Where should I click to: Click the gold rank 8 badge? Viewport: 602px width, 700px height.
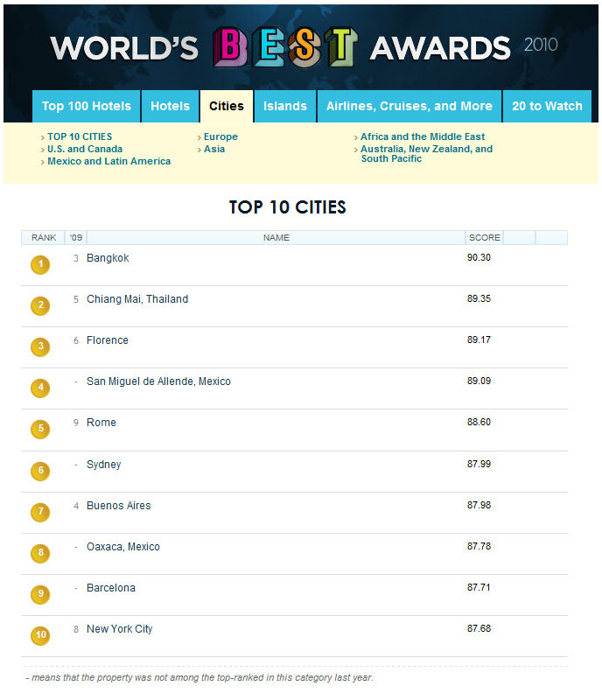[x=40, y=553]
